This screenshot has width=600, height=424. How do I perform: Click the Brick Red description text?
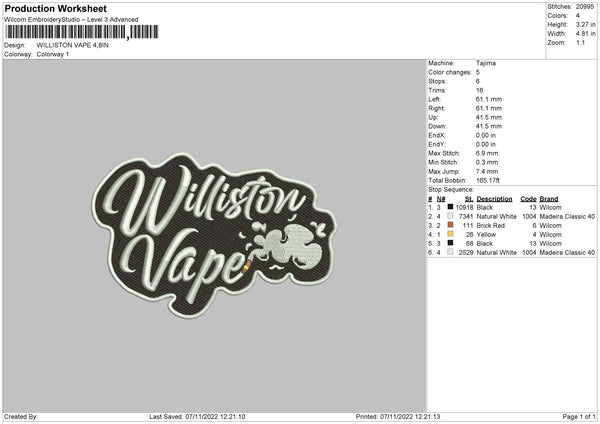click(491, 225)
